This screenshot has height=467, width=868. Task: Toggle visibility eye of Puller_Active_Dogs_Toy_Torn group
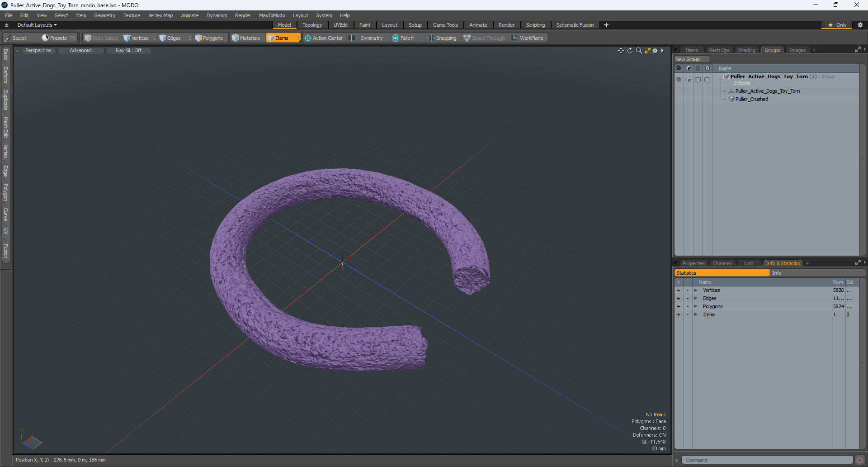pos(679,80)
